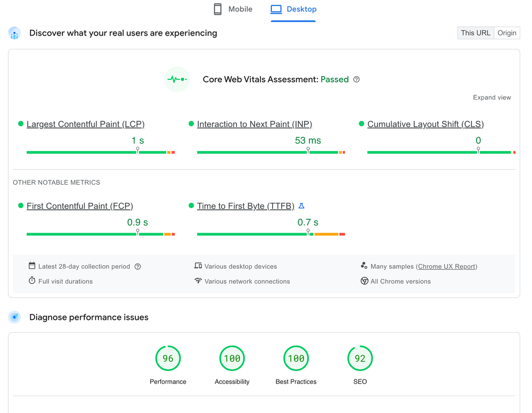Click the help icon beside 28-day collection period
Image resolution: width=532 pixels, height=413 pixels.
coord(137,267)
